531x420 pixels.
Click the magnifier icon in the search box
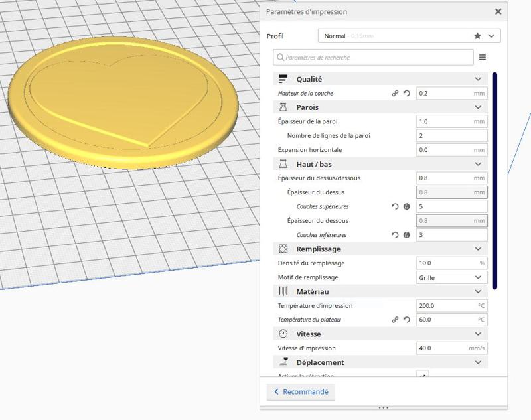[280, 57]
